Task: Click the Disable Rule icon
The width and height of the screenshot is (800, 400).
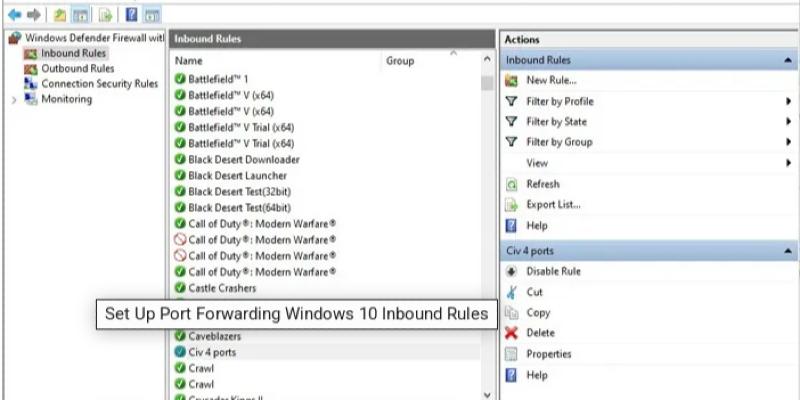Action: coord(511,271)
